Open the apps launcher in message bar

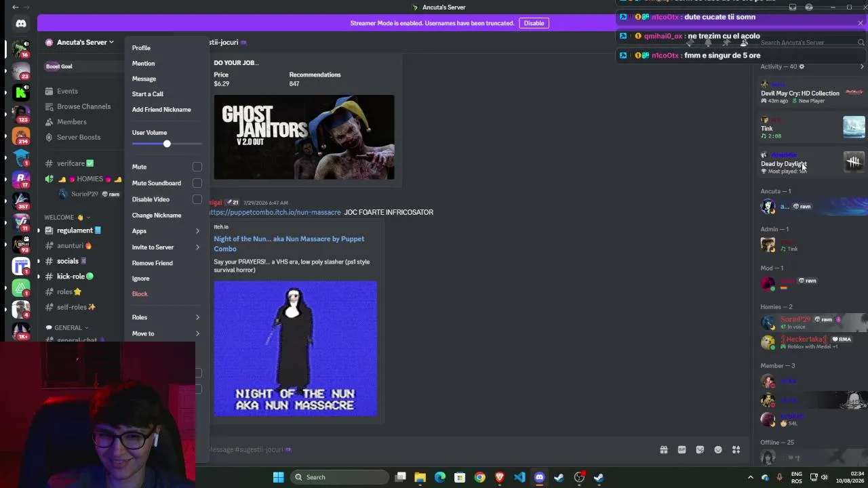pyautogui.click(x=736, y=449)
